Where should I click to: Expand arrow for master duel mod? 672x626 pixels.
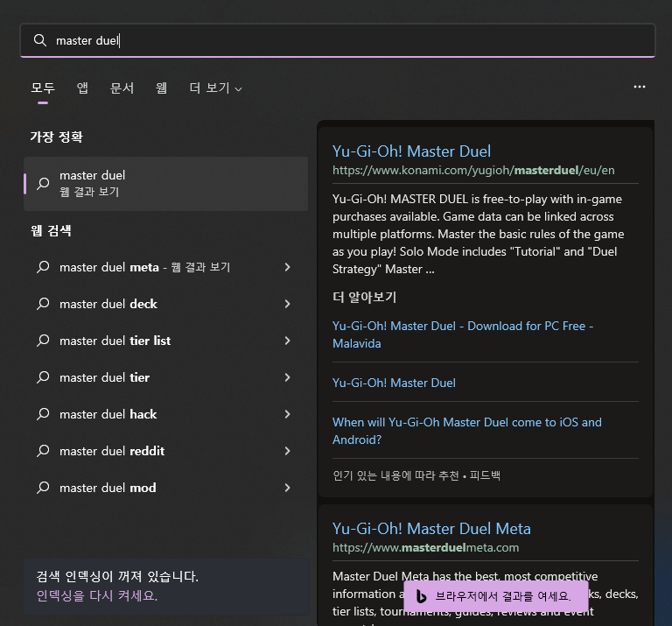coord(287,488)
